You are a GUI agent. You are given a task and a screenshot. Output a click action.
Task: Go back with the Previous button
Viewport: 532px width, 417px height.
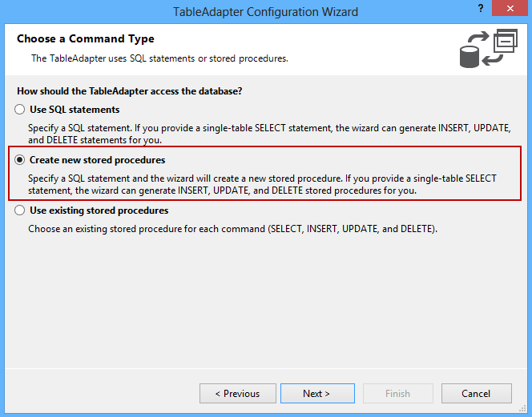[238, 393]
